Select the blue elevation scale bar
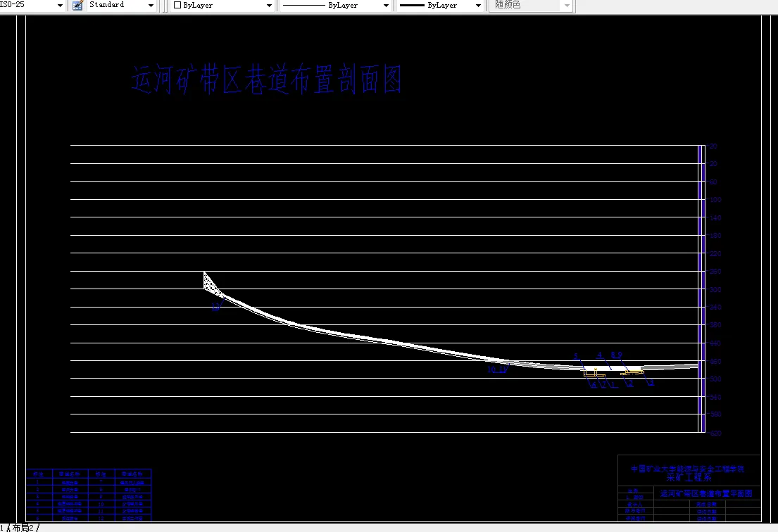 coord(701,289)
